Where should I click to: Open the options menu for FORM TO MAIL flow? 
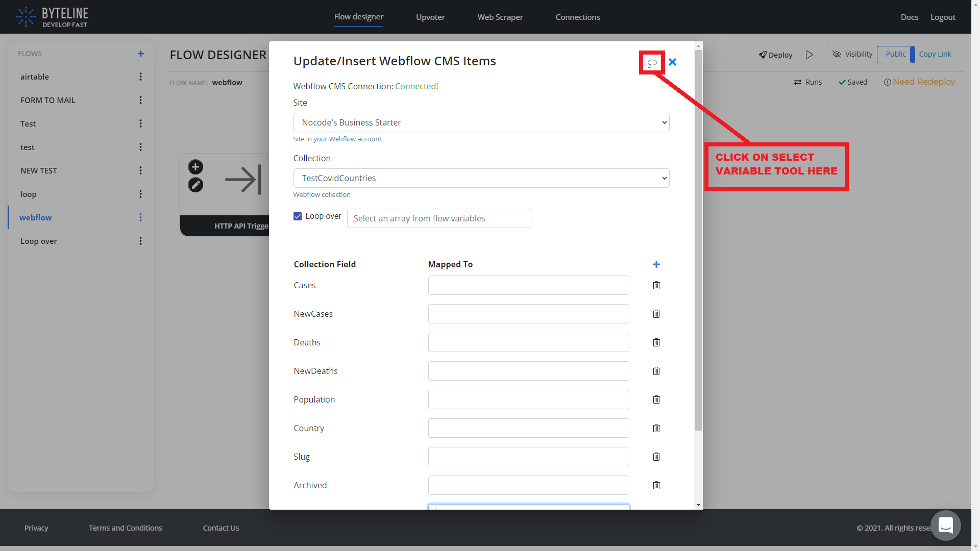coord(140,100)
